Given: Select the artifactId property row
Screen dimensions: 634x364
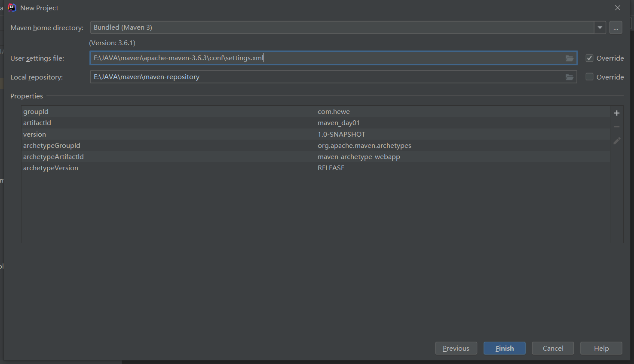Looking at the screenshot, I should click(315, 122).
